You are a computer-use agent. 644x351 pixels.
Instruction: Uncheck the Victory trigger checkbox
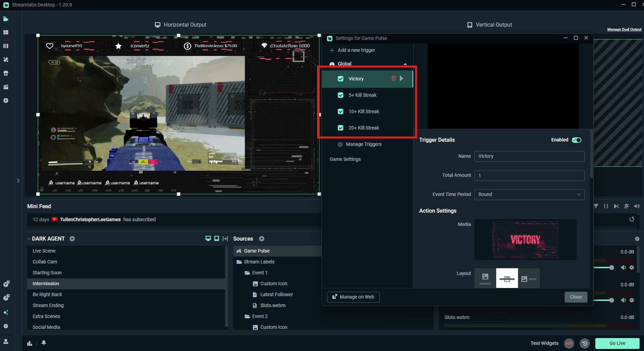pos(341,79)
